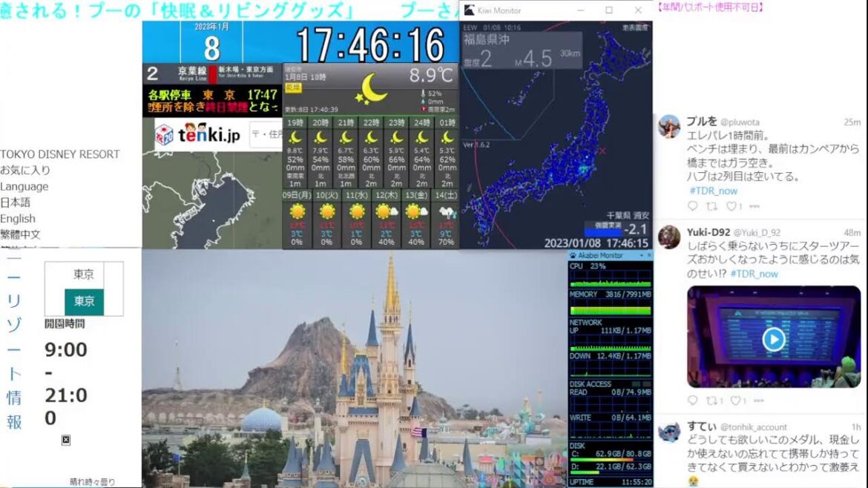This screenshot has height=488, width=868.
Task: Open more options menu on Yuki-D92's tweet
Action: click(760, 400)
